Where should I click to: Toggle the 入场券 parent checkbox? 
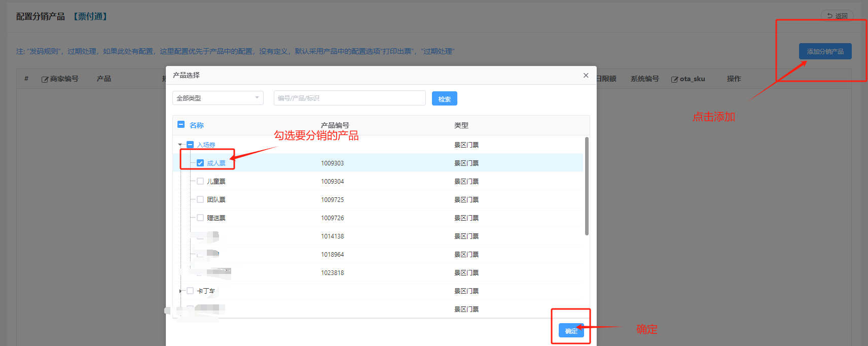pos(190,145)
